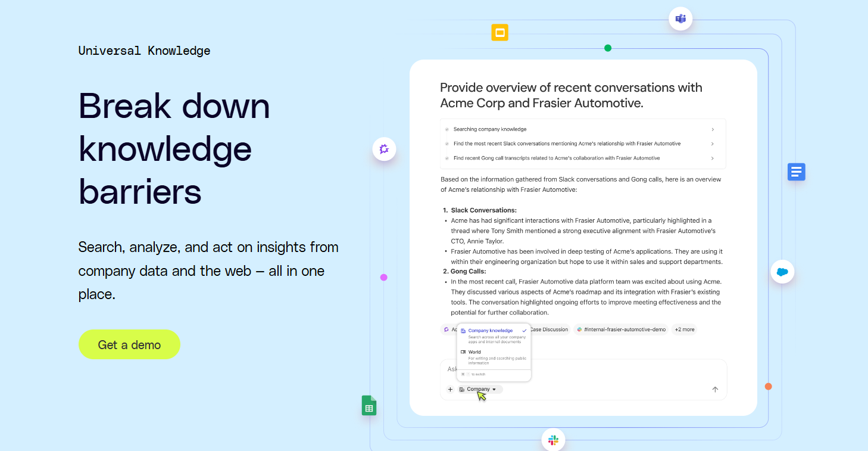Click the Salesforce cloud icon
The height and width of the screenshot is (451, 868).
tap(782, 272)
